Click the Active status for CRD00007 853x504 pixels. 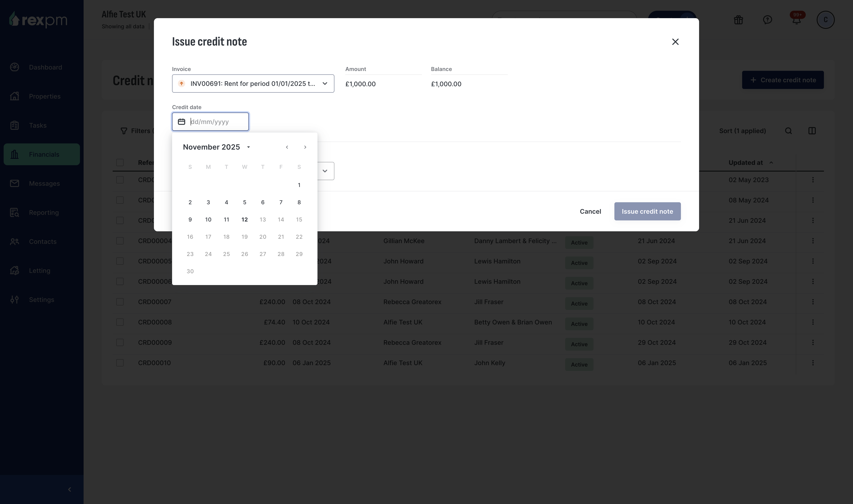(x=579, y=304)
